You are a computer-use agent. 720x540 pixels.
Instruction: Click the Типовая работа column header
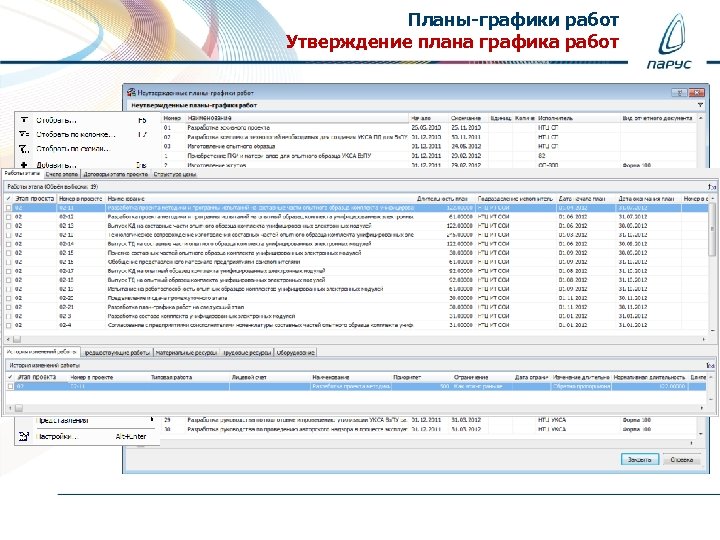(x=189, y=377)
